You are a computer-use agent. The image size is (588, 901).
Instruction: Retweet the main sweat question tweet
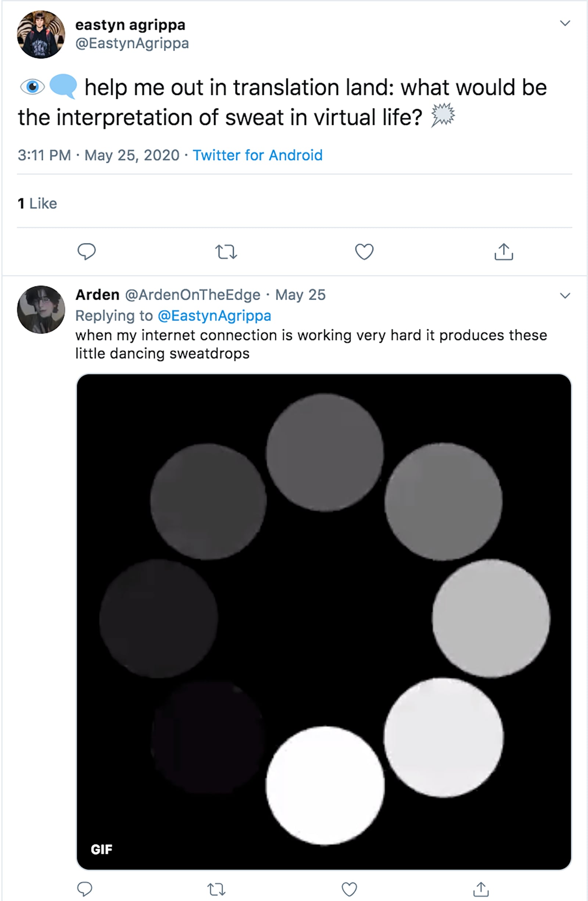pyautogui.click(x=226, y=252)
